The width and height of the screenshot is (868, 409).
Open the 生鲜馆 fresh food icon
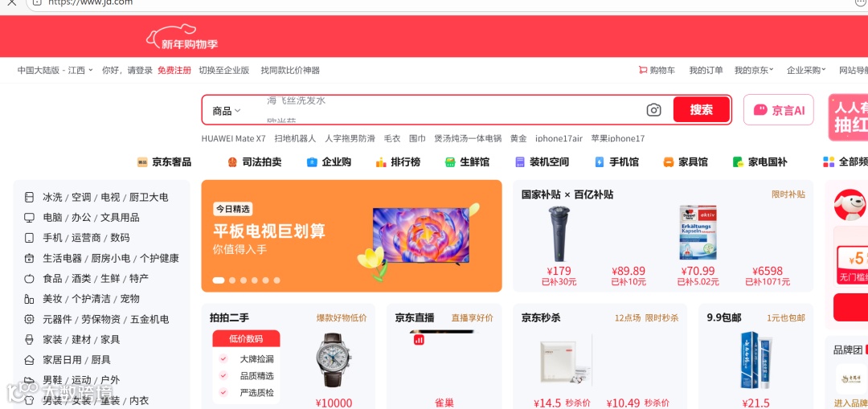[x=450, y=162]
